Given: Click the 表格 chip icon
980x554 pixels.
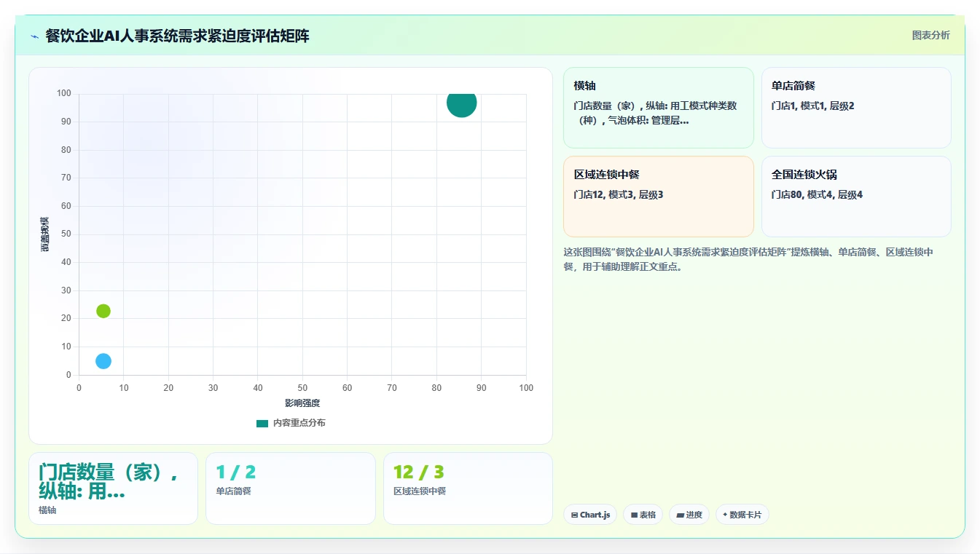Looking at the screenshot, I should [x=634, y=515].
